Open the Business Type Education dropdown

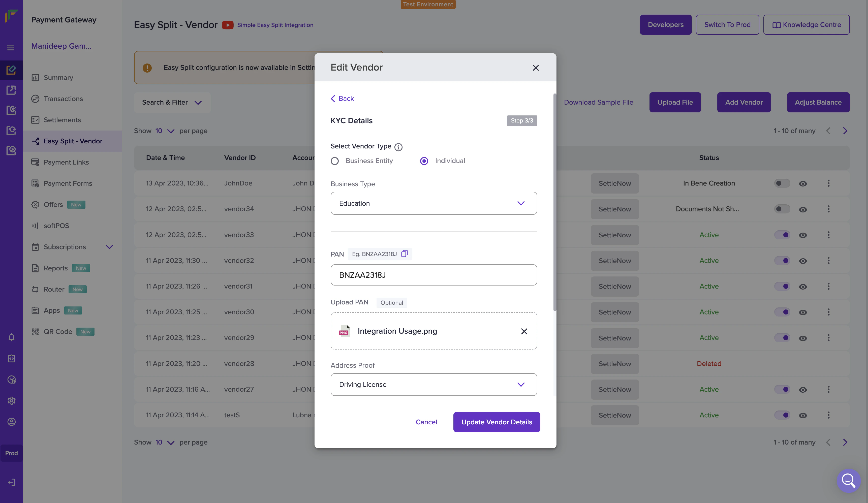click(434, 203)
